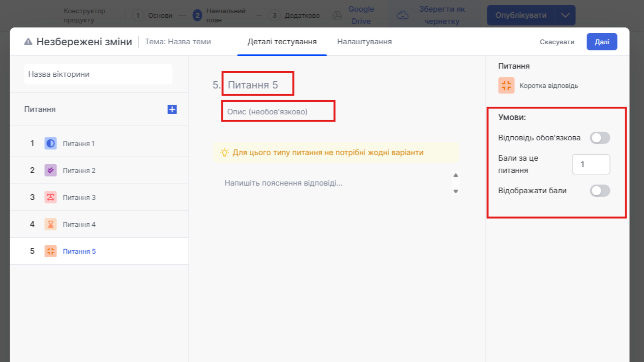The width and height of the screenshot is (644, 362).
Task: Click the Коротка відповідь question type icon
Action: pos(506,85)
